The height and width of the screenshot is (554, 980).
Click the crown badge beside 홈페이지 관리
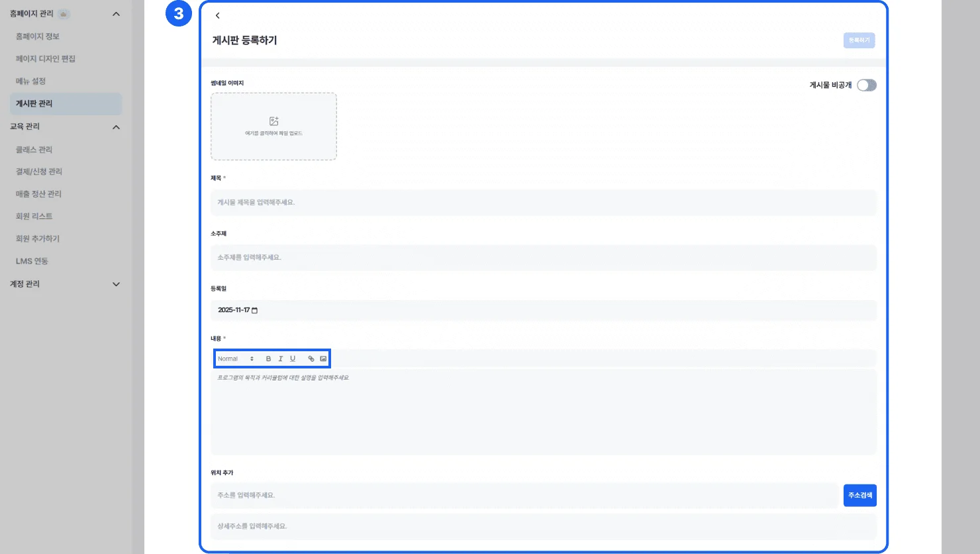coord(64,14)
